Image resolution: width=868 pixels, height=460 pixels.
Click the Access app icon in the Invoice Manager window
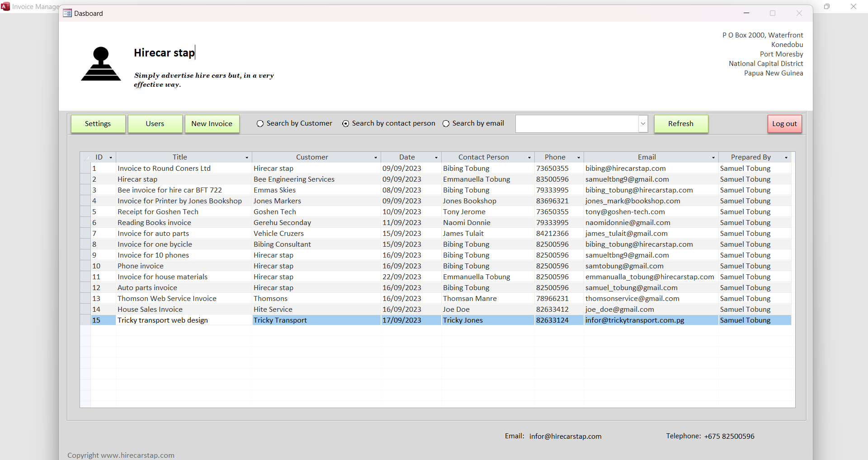(x=5, y=6)
